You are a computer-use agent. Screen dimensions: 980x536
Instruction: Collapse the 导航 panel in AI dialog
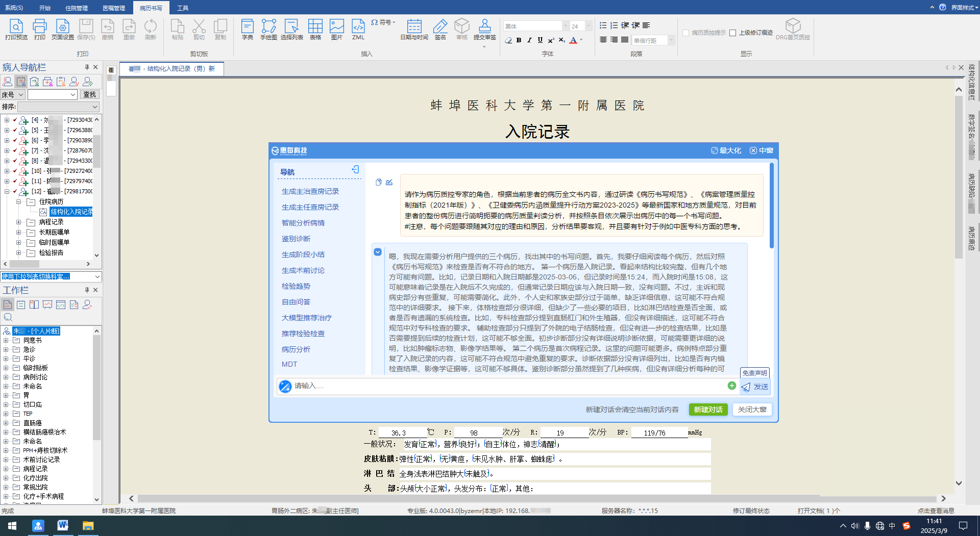[x=355, y=169]
